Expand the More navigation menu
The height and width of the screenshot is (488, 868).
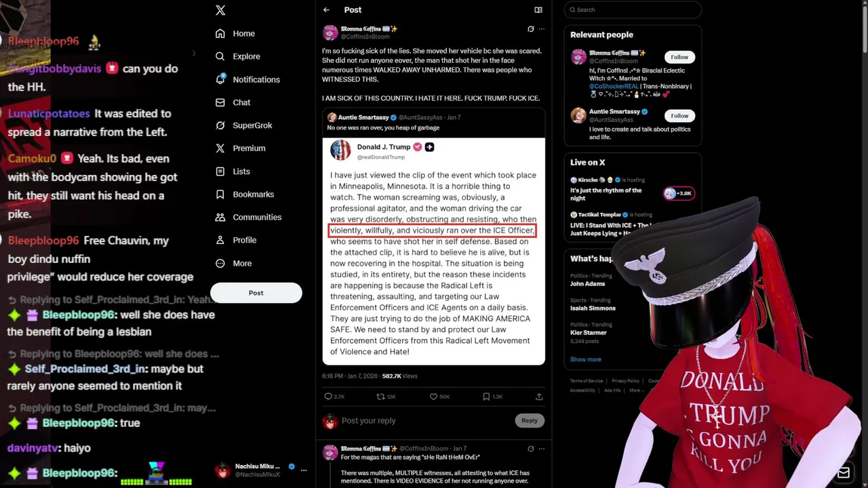[233, 263]
